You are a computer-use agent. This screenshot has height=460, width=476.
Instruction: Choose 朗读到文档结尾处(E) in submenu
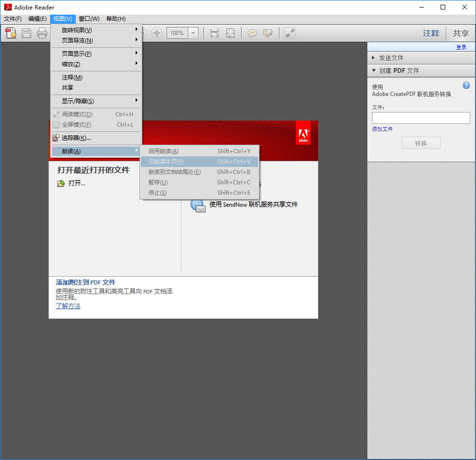(x=199, y=172)
